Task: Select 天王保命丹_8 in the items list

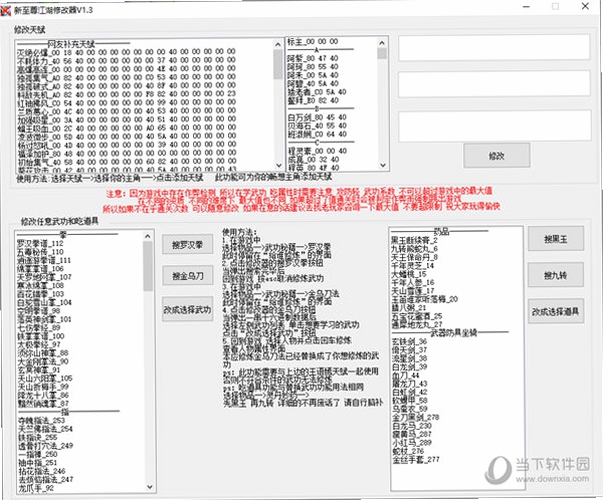Action: click(x=414, y=257)
